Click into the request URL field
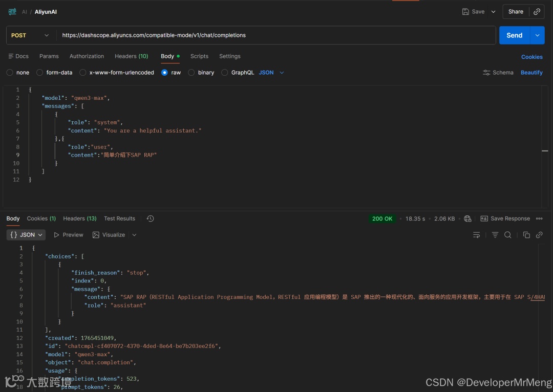The image size is (553, 392). click(276, 35)
